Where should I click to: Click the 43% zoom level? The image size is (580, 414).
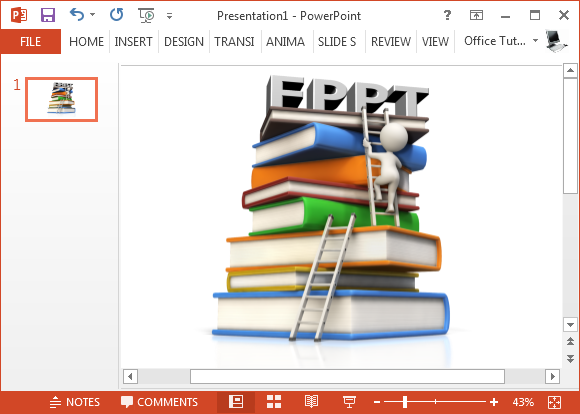tap(523, 402)
